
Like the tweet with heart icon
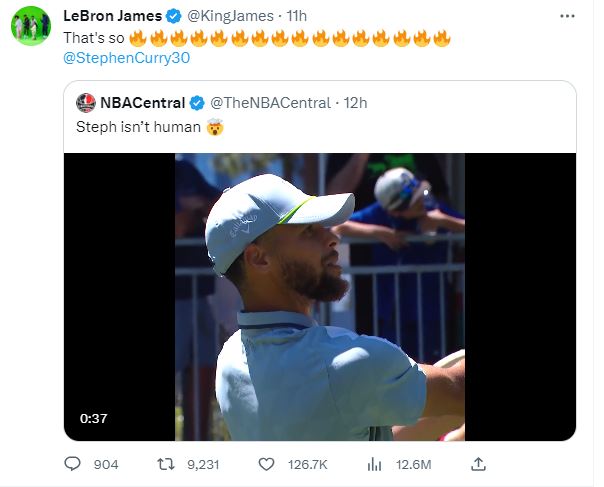[x=266, y=464]
